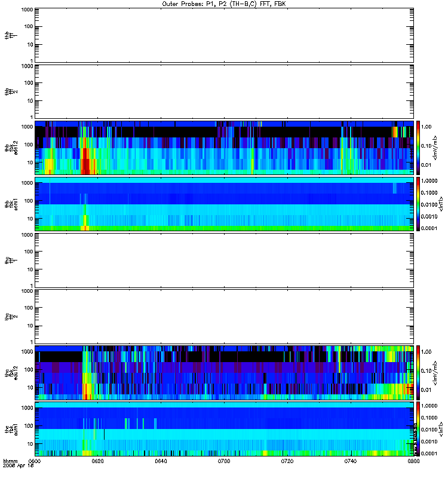Click the empty thc fff 1 panel

(x=225, y=261)
